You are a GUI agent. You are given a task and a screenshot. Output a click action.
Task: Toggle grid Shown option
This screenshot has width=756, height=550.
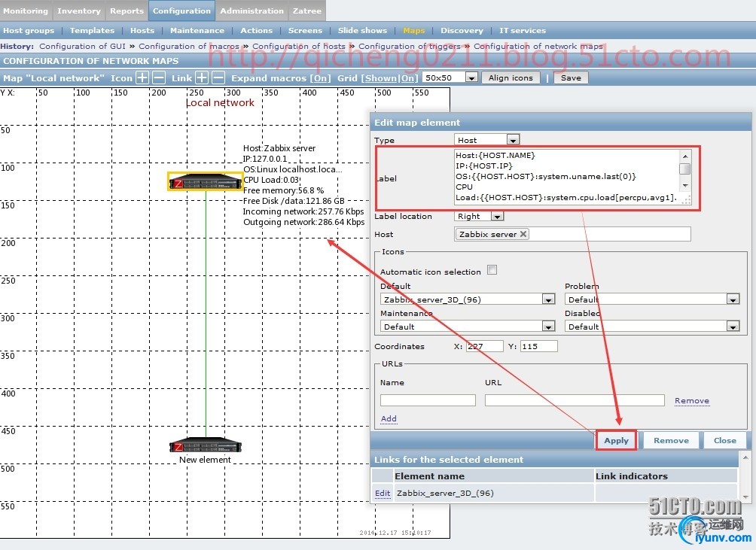(380, 78)
